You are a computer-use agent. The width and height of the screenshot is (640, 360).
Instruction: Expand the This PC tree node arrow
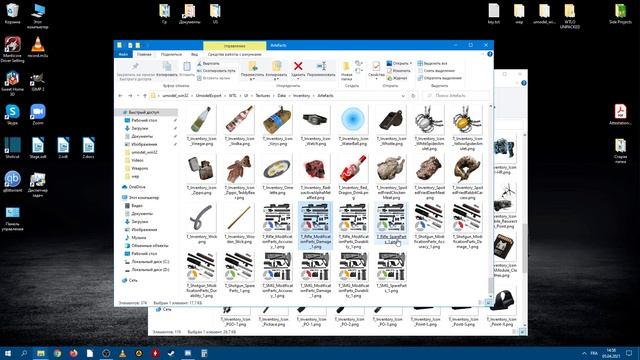(118, 198)
